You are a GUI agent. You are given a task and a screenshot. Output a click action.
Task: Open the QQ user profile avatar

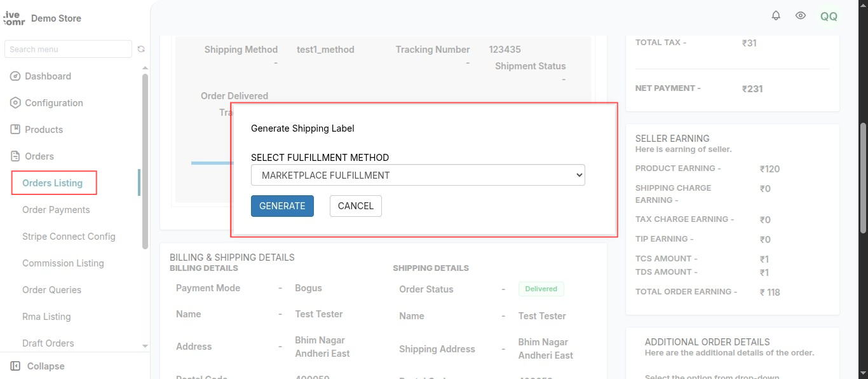coord(829,17)
